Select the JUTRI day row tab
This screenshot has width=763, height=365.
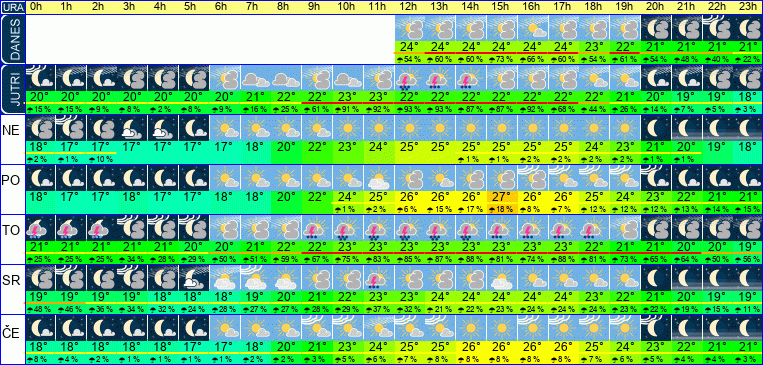point(12,90)
